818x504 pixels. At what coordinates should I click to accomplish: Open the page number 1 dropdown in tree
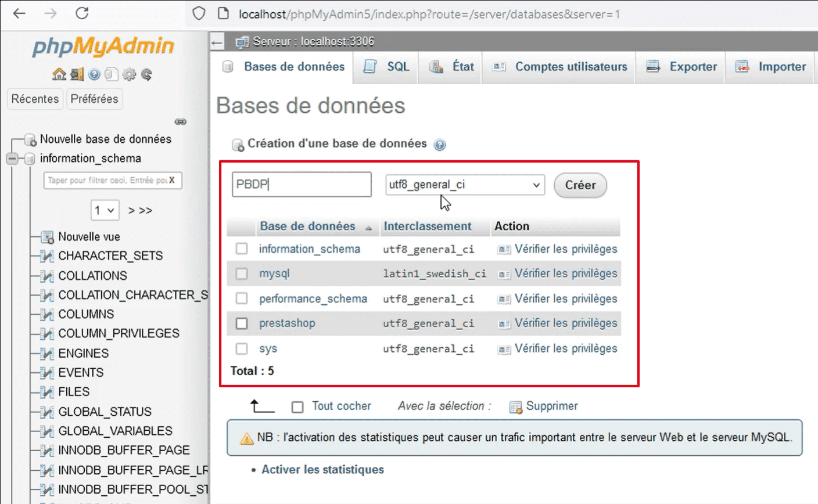pos(105,210)
